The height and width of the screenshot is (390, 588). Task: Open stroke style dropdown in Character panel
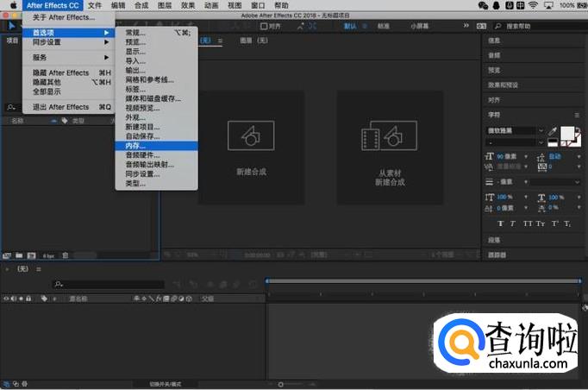555,182
